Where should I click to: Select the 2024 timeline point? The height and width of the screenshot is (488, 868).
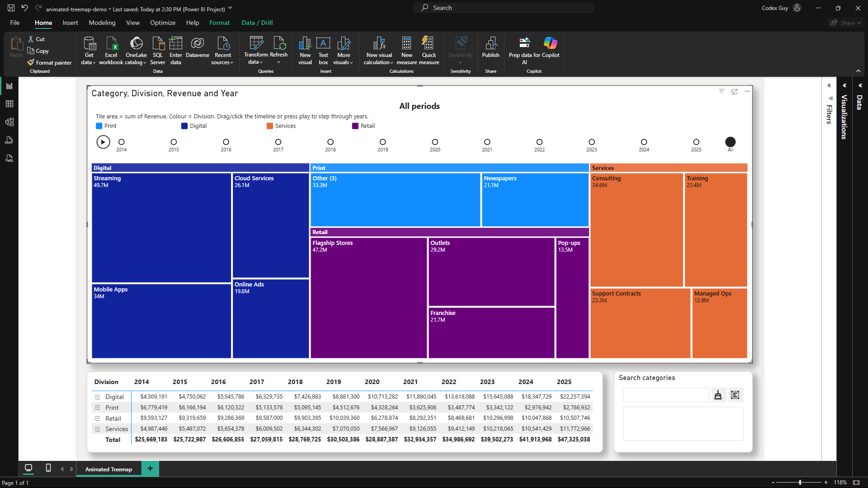(644, 142)
